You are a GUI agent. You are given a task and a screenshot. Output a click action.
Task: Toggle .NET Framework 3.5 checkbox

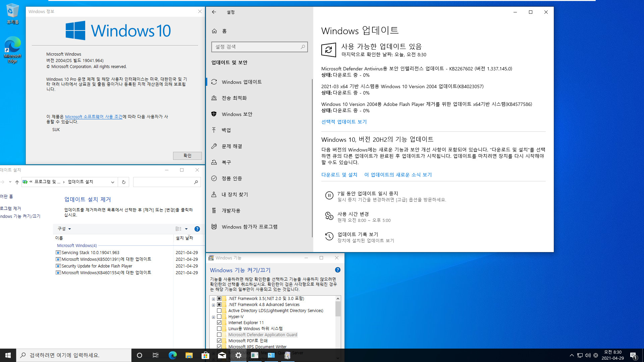(x=219, y=299)
